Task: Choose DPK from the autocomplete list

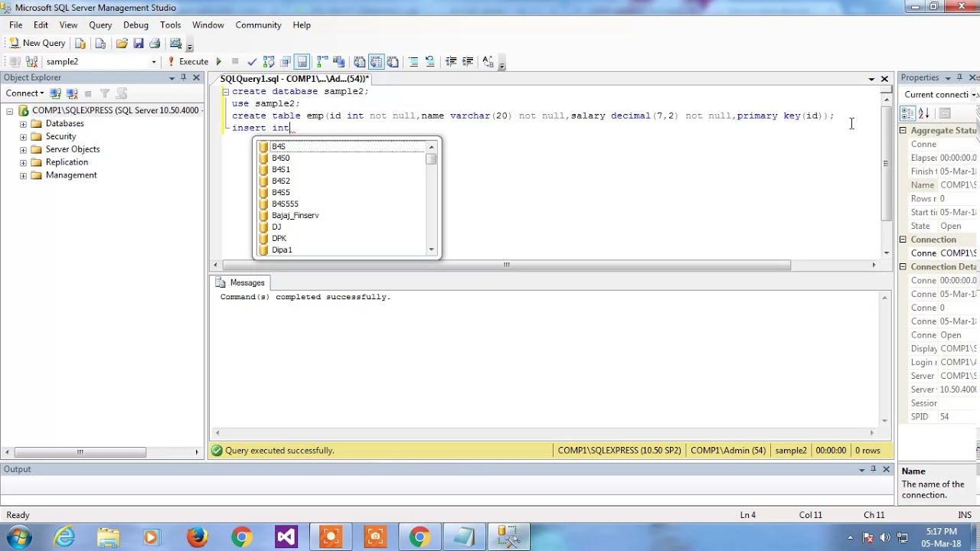Action: click(279, 239)
